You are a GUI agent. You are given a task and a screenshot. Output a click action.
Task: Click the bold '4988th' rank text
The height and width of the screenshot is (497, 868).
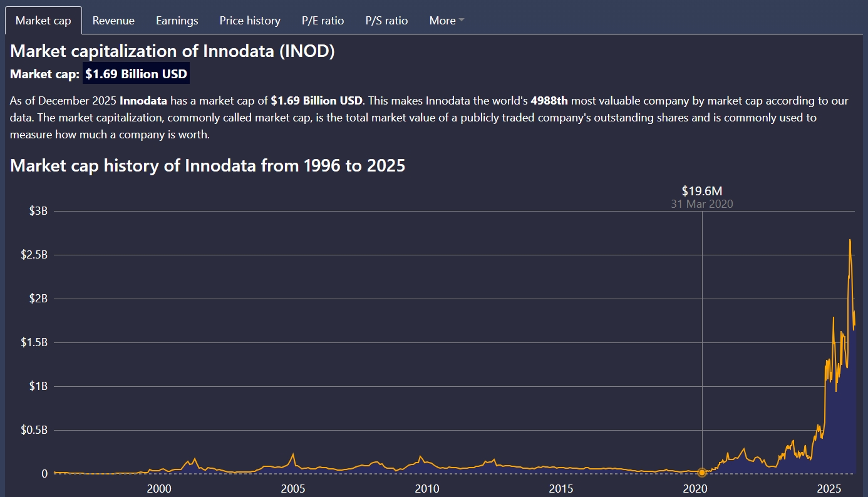[549, 101]
